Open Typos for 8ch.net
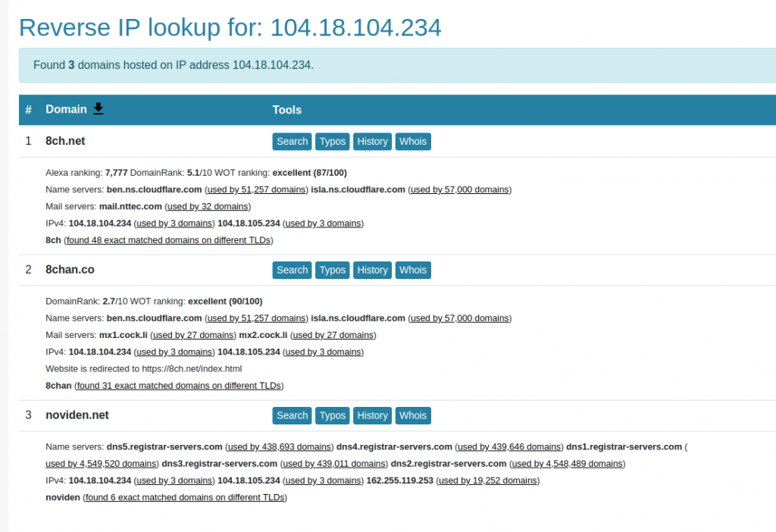Image resolution: width=776 pixels, height=532 pixels. (x=333, y=142)
